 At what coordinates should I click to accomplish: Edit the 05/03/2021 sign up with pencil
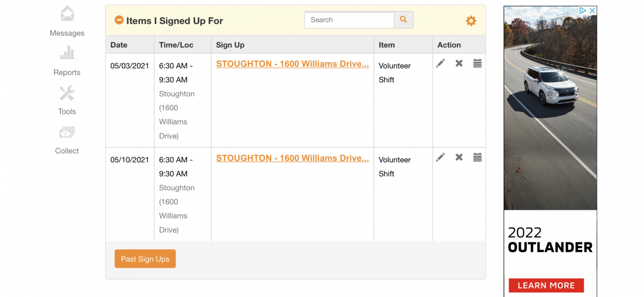click(x=441, y=63)
